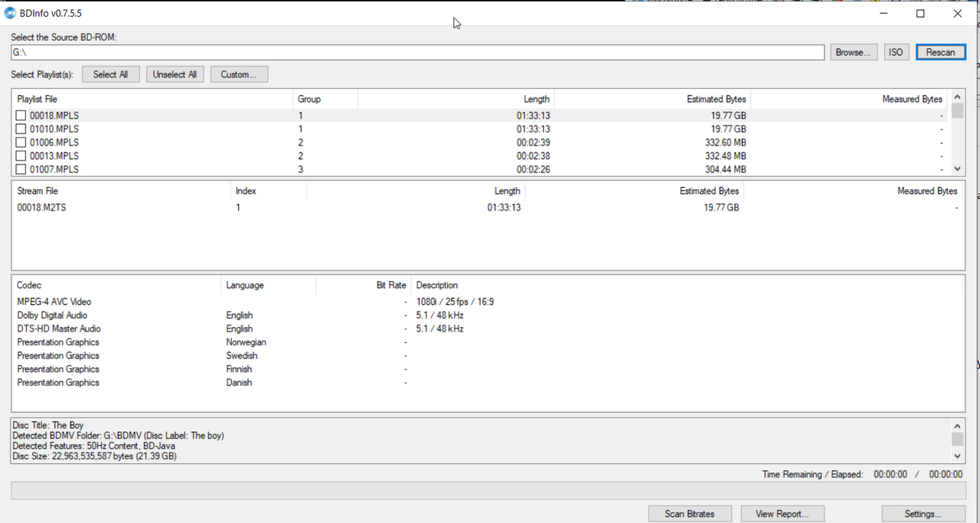This screenshot has height=523, width=980.
Task: Click the Disc Title: The Boy line
Action: 48,426
